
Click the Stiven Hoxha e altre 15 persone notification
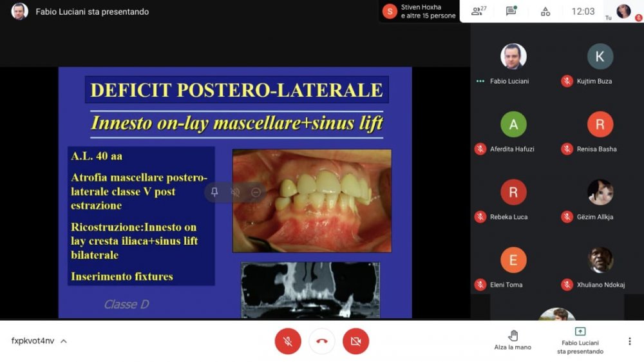pyautogui.click(x=419, y=11)
